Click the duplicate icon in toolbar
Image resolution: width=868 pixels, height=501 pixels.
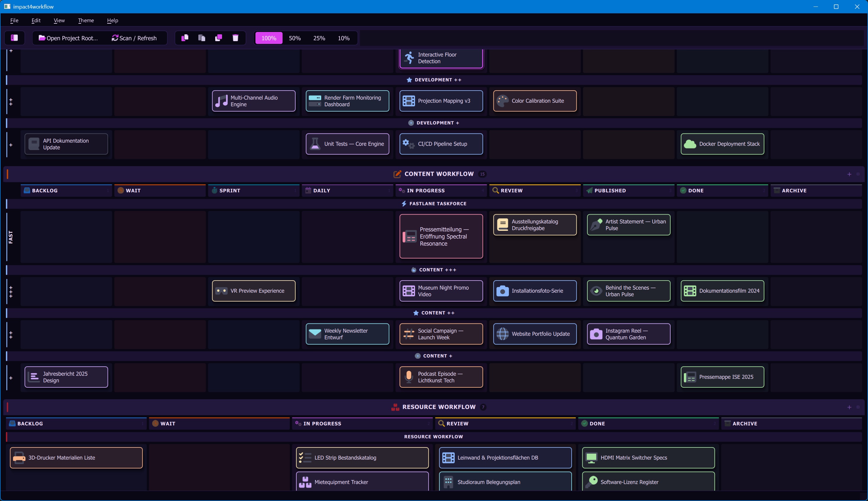218,38
